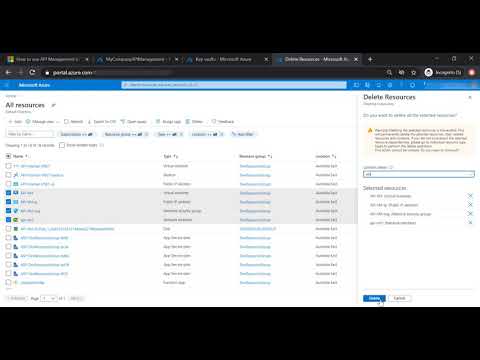
Task: Open the Function App resource name link
Action: 32,283
